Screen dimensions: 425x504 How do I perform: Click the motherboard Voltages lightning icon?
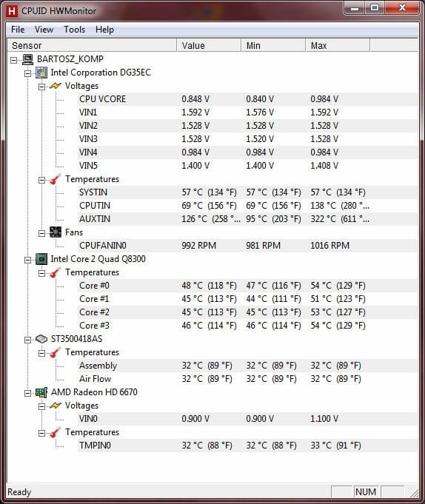tap(56, 86)
